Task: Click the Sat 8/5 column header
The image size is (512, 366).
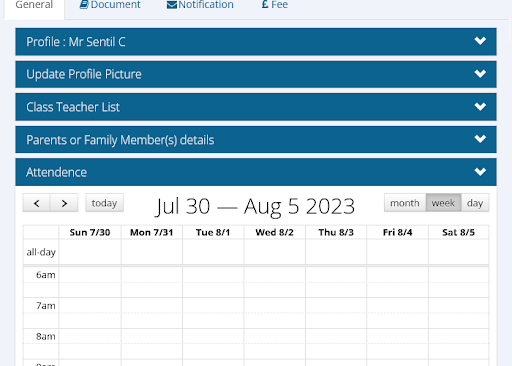Action: pyautogui.click(x=459, y=232)
